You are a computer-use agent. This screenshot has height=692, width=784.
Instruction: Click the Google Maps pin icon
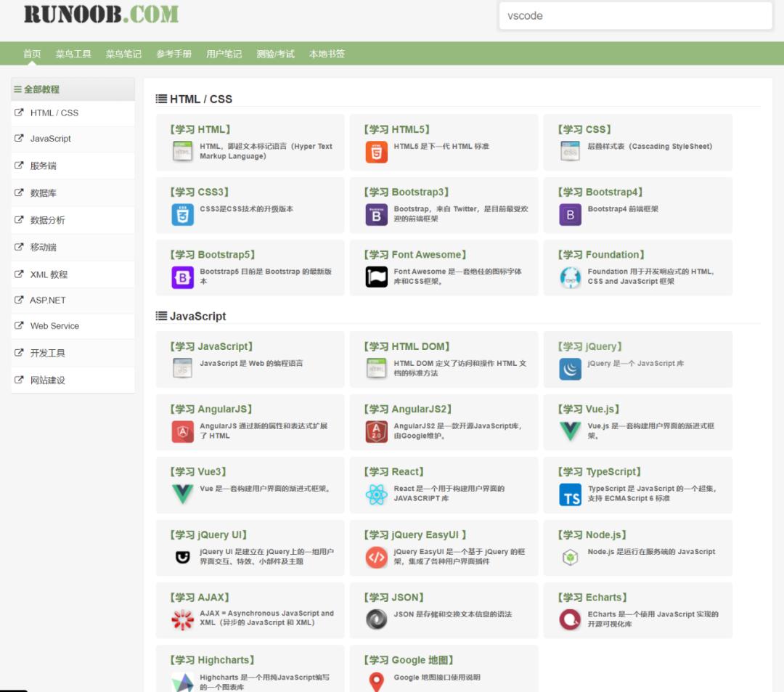377,682
